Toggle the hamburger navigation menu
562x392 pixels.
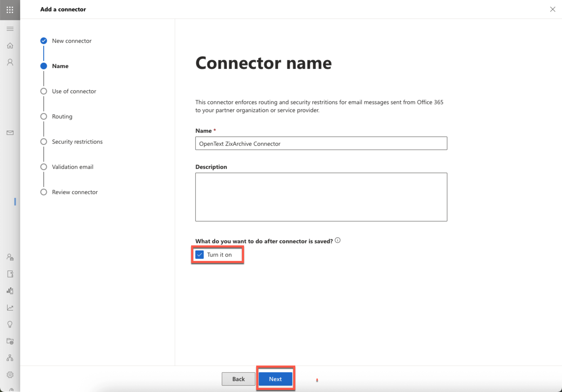tap(10, 29)
